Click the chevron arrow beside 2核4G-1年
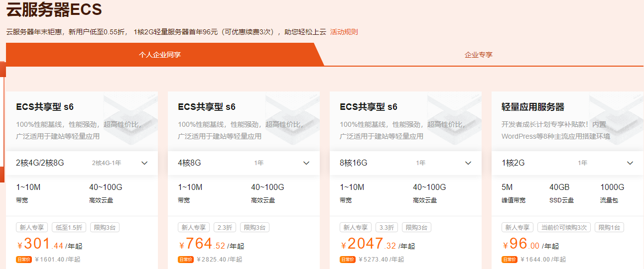Image resolution: width=644 pixels, height=269 pixels. (x=144, y=163)
